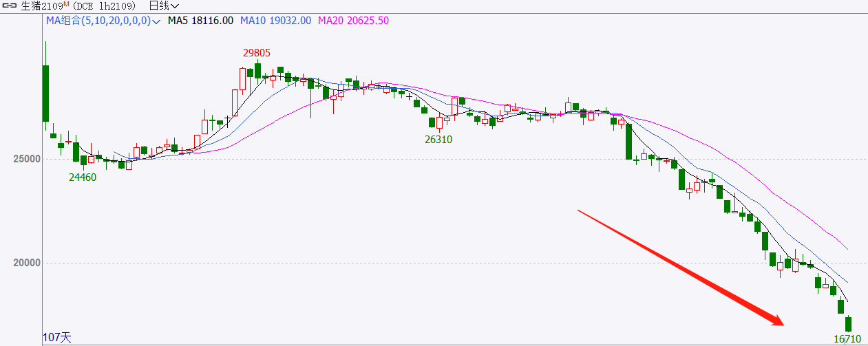Screen dimensions: 868x346
Task: Click the link chain icon beside 生猪2109
Action: pos(10,6)
